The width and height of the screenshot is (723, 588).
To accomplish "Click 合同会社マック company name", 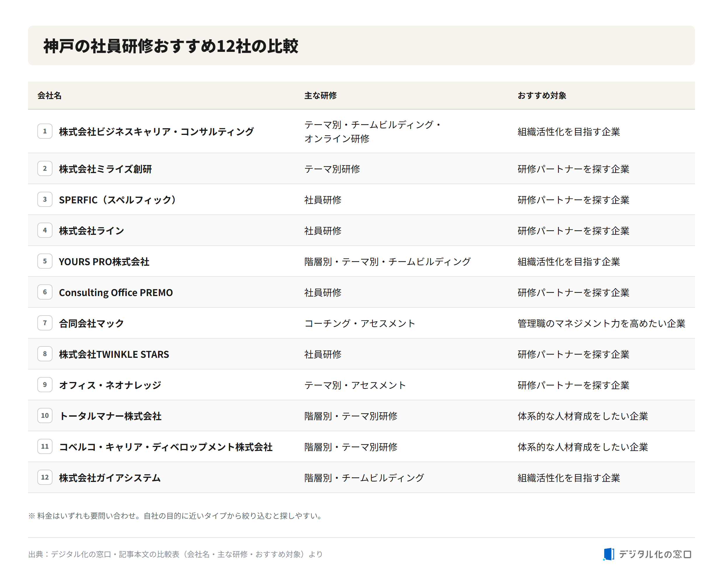I will 92,323.
